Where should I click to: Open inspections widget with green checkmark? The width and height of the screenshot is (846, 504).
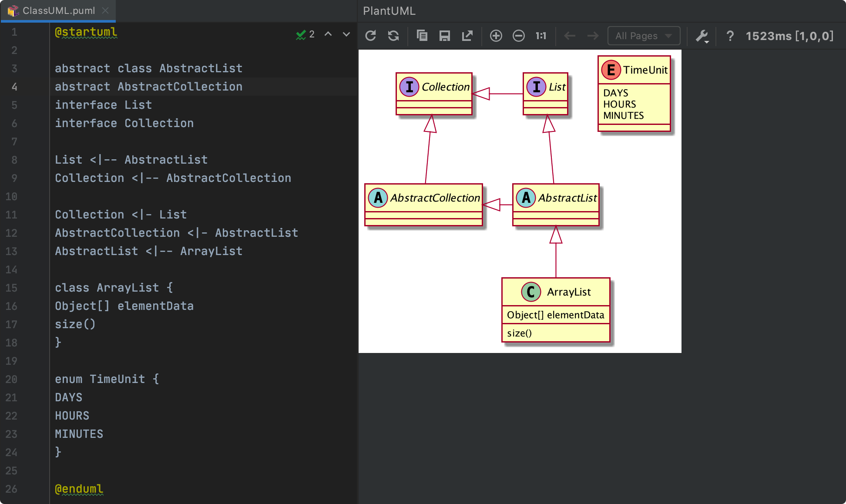(x=305, y=34)
